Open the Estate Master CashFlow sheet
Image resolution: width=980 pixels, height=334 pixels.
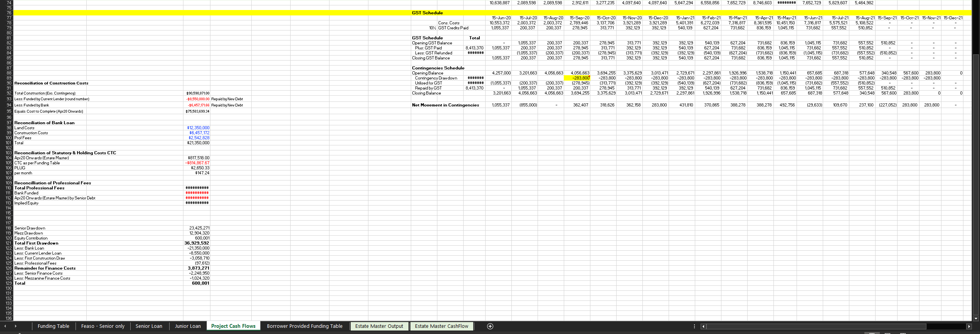442,326
